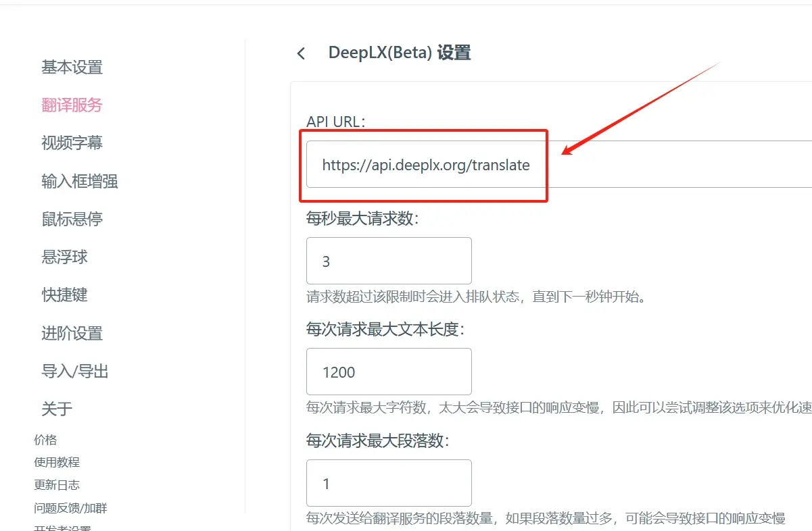
Task: Click the 每秒最大请求数: label
Action: pos(362,218)
